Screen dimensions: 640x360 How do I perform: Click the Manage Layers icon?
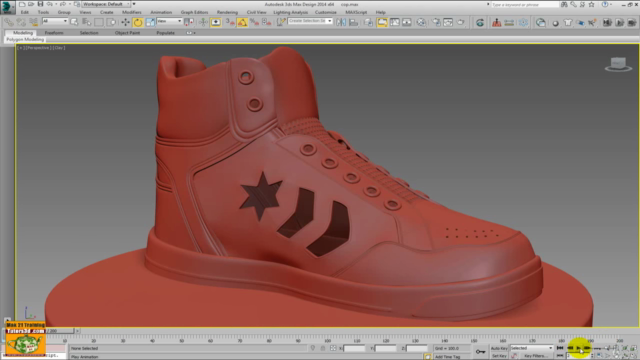pyautogui.click(x=368, y=22)
